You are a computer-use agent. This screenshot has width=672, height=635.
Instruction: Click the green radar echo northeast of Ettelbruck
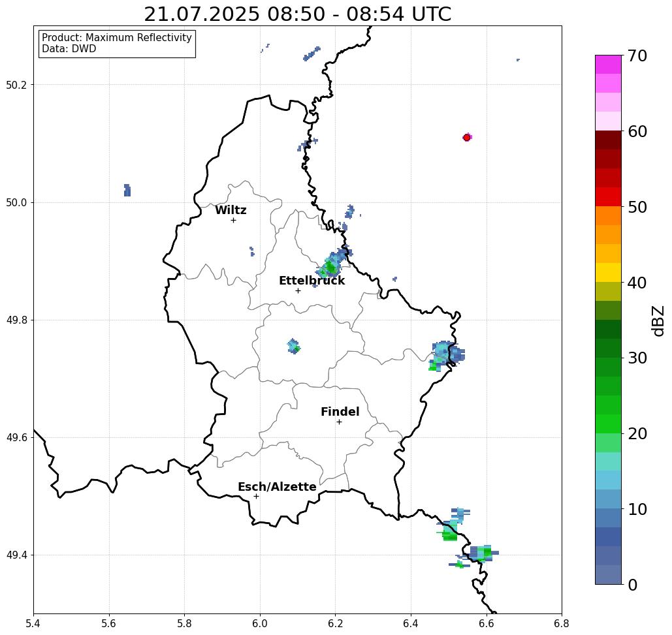[331, 267]
